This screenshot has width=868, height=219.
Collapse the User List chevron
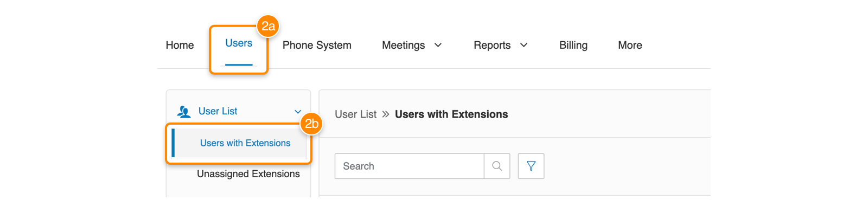298,112
